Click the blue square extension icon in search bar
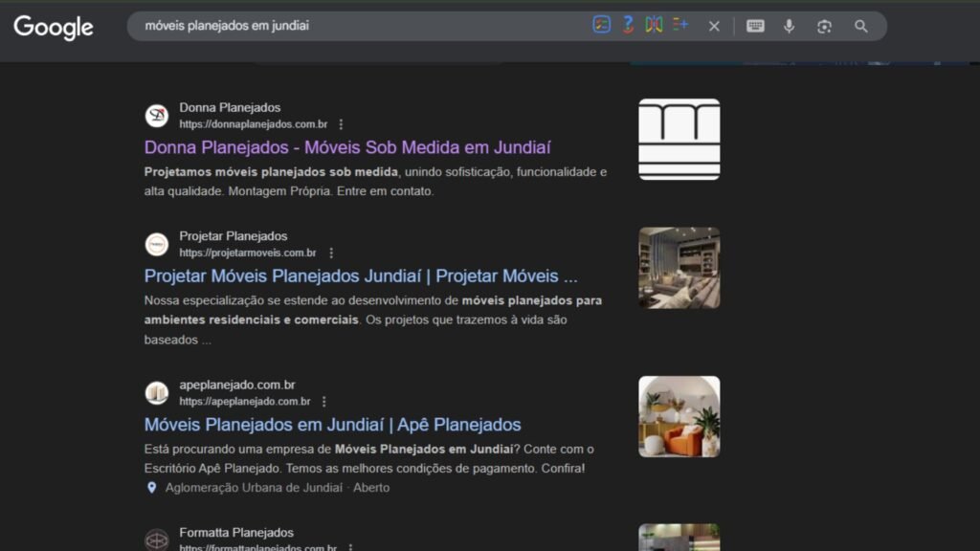 point(601,25)
